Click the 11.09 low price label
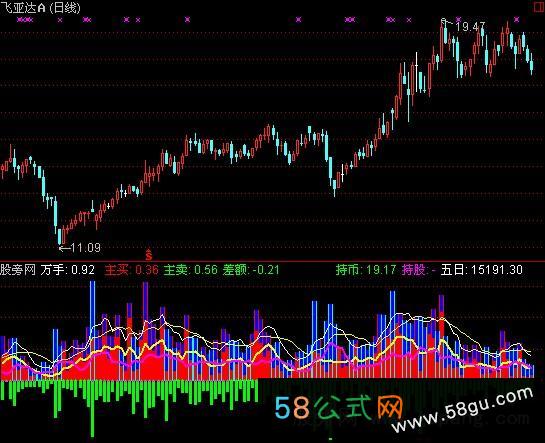The width and height of the screenshot is (545, 443). point(86,248)
